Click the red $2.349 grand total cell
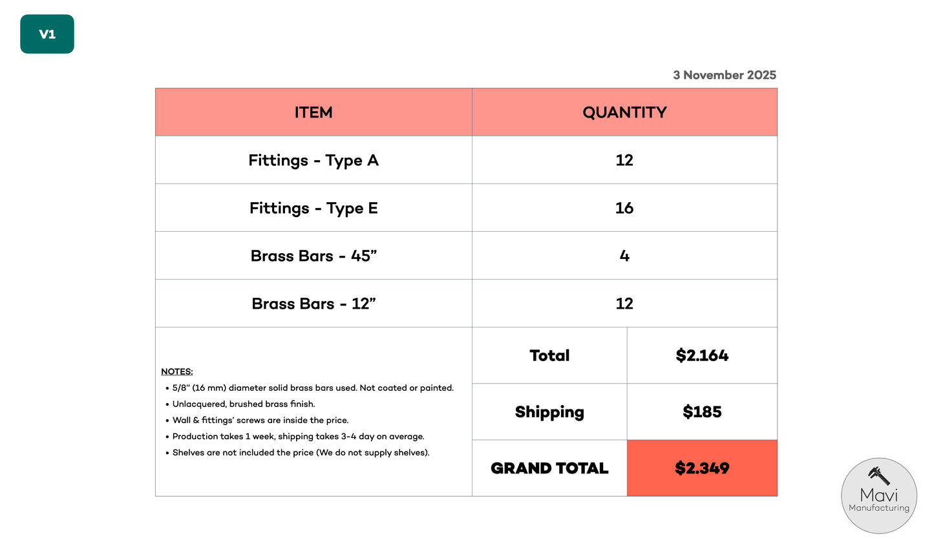Screen dimensions: 934x560 click(702, 468)
